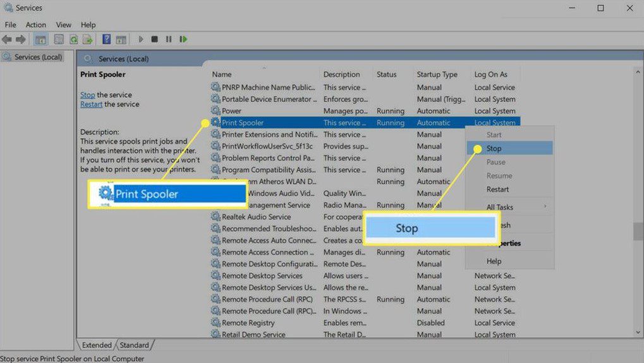Click the scroll down arrow of the services list
The height and width of the screenshot is (363, 644).
[x=638, y=333]
